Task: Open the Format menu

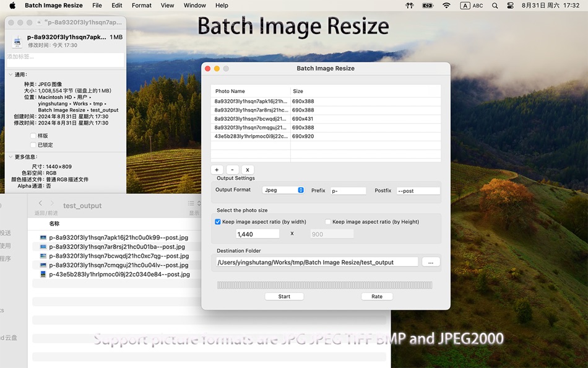Action: pyautogui.click(x=141, y=6)
